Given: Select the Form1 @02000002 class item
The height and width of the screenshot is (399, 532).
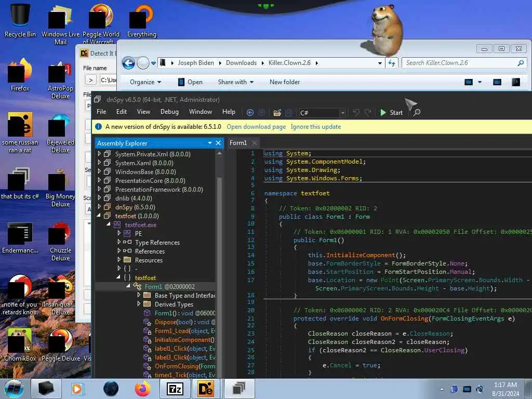Looking at the screenshot, I should pyautogui.click(x=170, y=286).
